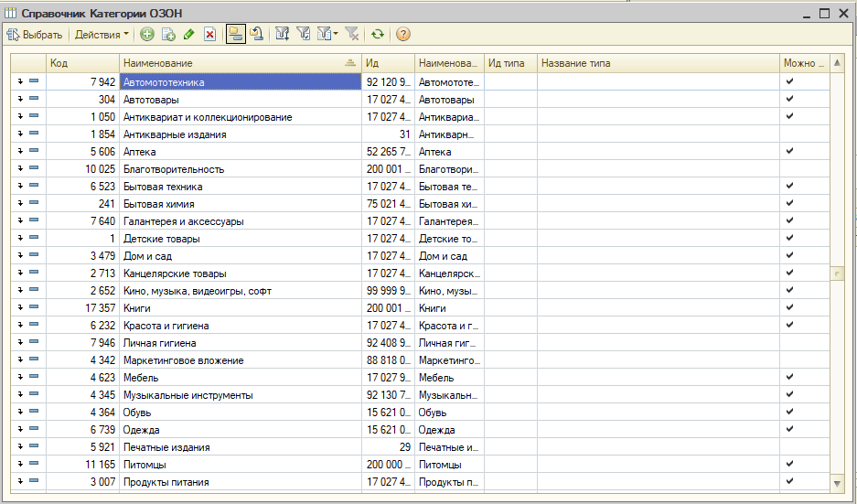Select the Продукты питания name cell
This screenshot has width=857, height=504.
click(x=241, y=481)
